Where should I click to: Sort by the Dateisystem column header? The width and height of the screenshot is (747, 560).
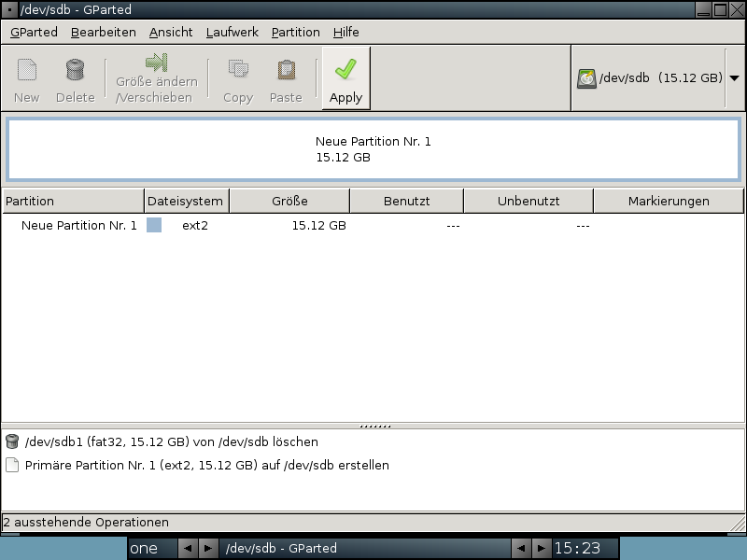[186, 201]
